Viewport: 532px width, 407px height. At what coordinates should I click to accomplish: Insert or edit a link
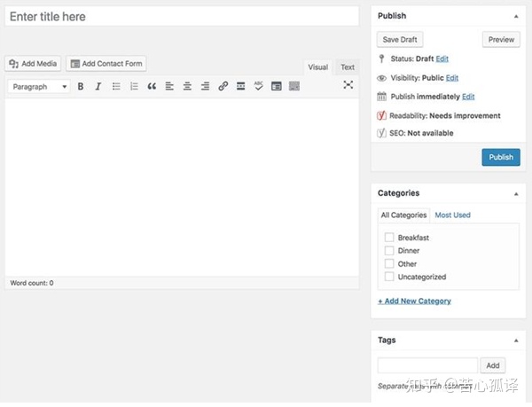[223, 87]
